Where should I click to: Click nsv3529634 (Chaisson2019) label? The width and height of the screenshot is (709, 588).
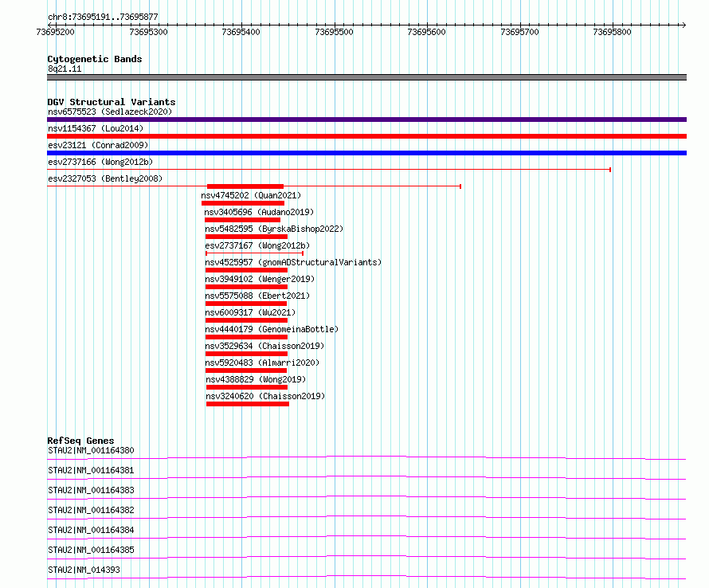tap(264, 346)
